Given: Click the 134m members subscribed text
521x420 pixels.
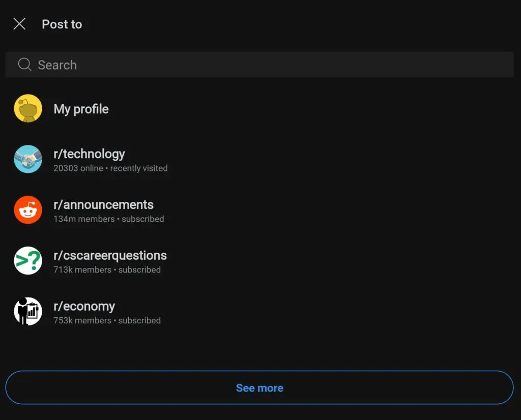Looking at the screenshot, I should (108, 219).
